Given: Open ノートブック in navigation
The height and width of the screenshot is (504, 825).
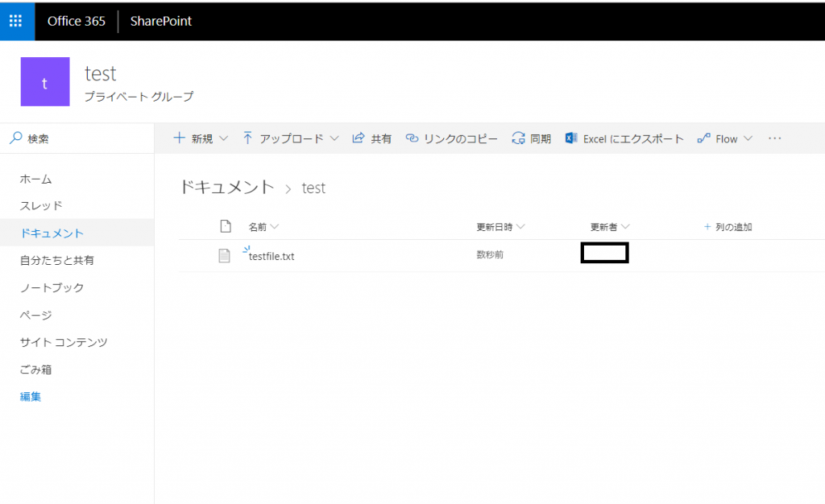Looking at the screenshot, I should click(x=52, y=287).
